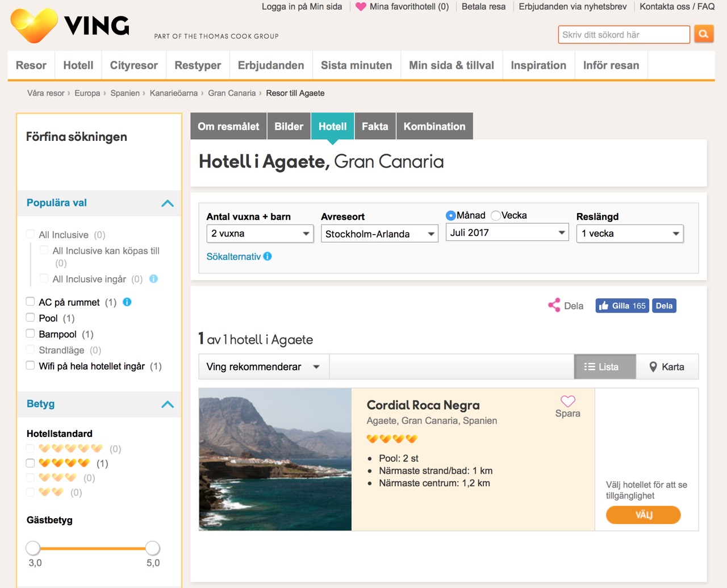
Task: Open the Reslängd 1 vecka dropdown
Action: [630, 233]
